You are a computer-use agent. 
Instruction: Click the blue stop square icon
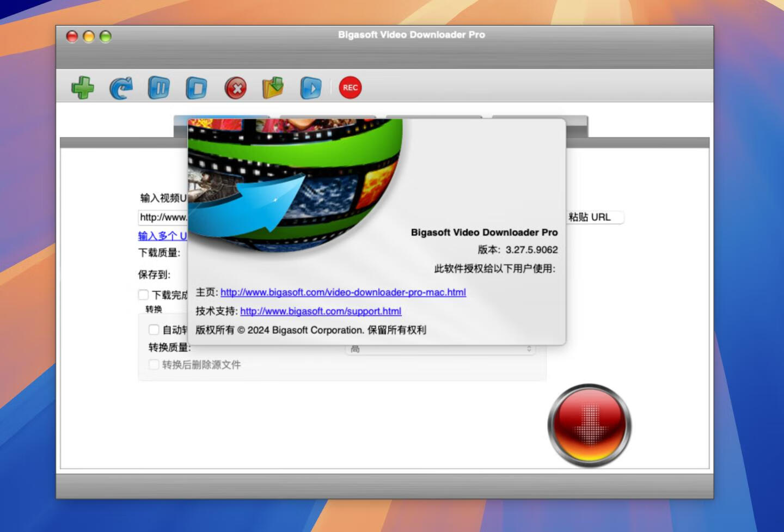197,88
